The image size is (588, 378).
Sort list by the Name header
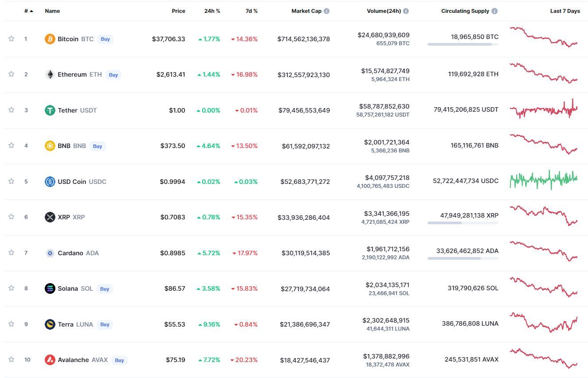(x=52, y=11)
